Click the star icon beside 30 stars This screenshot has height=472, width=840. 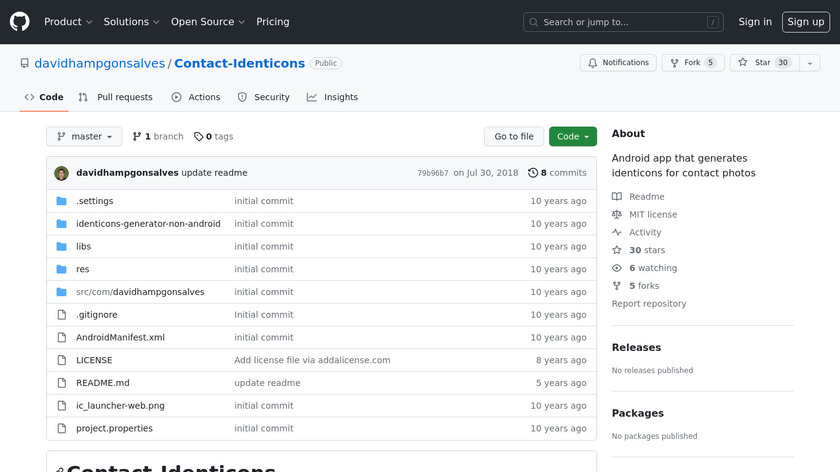click(617, 250)
